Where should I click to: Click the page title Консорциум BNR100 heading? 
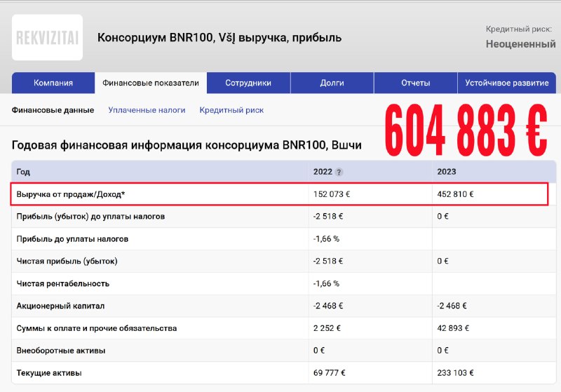coord(219,38)
